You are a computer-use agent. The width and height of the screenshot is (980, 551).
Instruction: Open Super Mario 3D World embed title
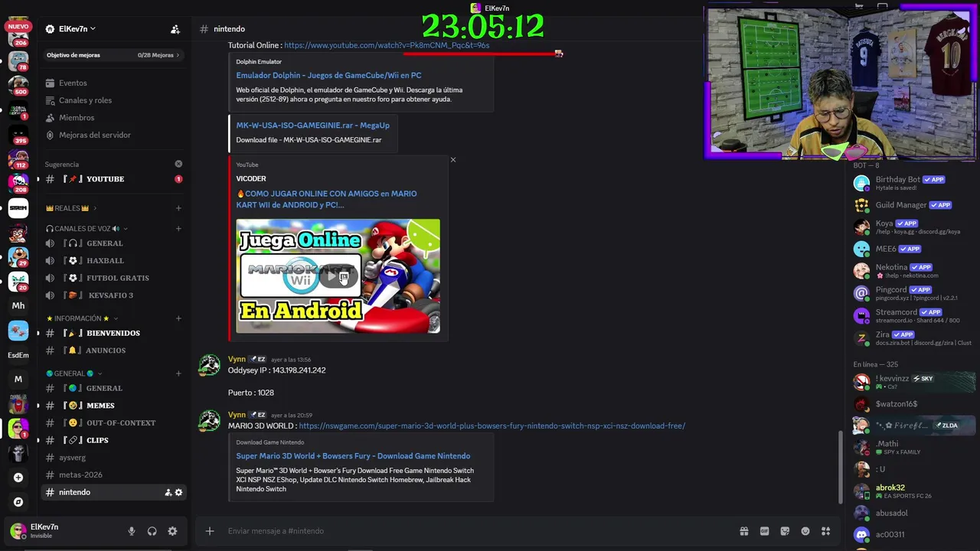pyautogui.click(x=353, y=456)
